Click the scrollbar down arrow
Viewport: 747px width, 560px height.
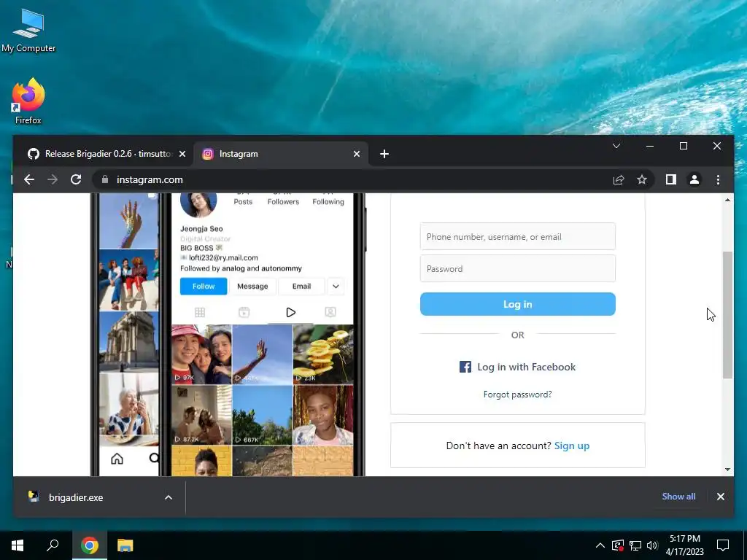[x=727, y=470]
